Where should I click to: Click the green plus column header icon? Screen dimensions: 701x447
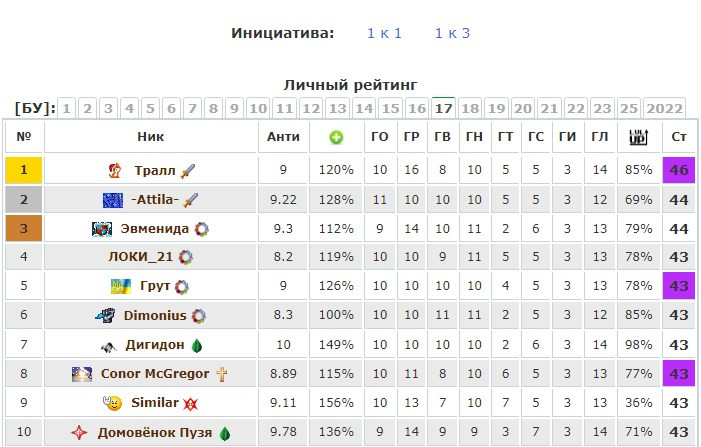tap(336, 137)
